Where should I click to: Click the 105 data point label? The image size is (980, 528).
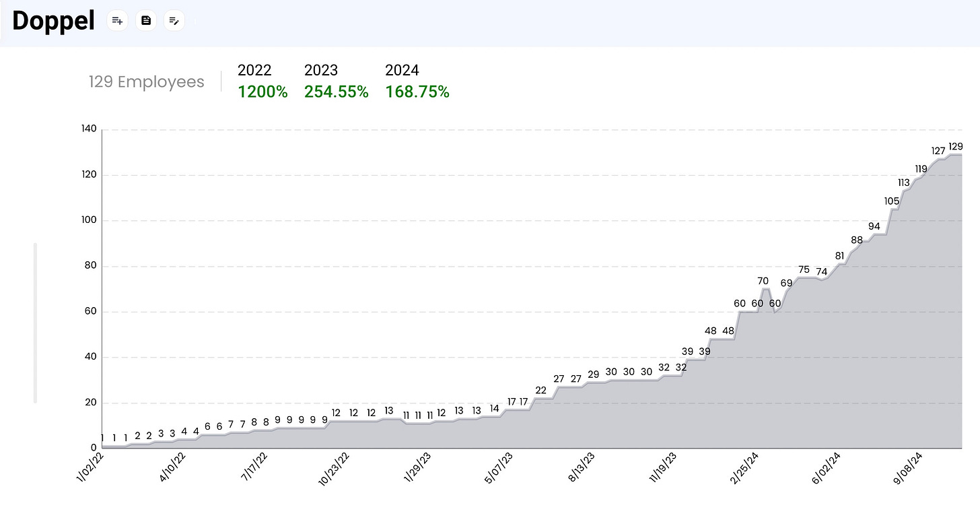click(x=892, y=201)
